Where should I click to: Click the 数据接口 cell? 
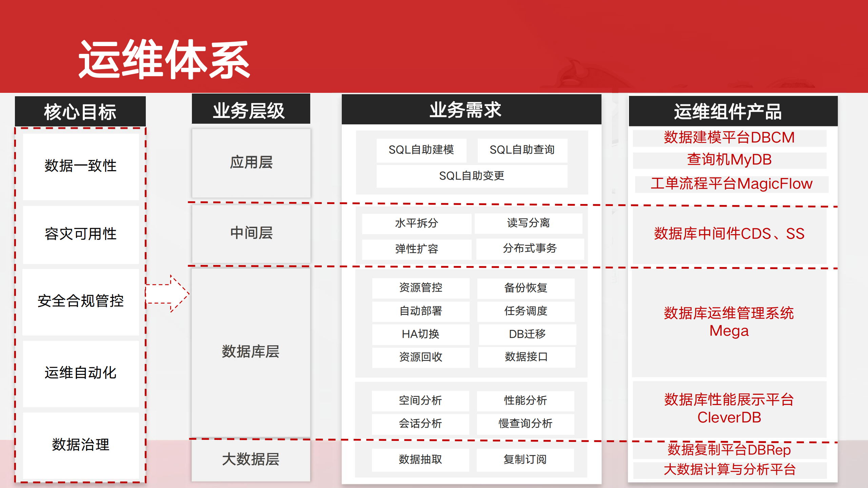pos(527,357)
